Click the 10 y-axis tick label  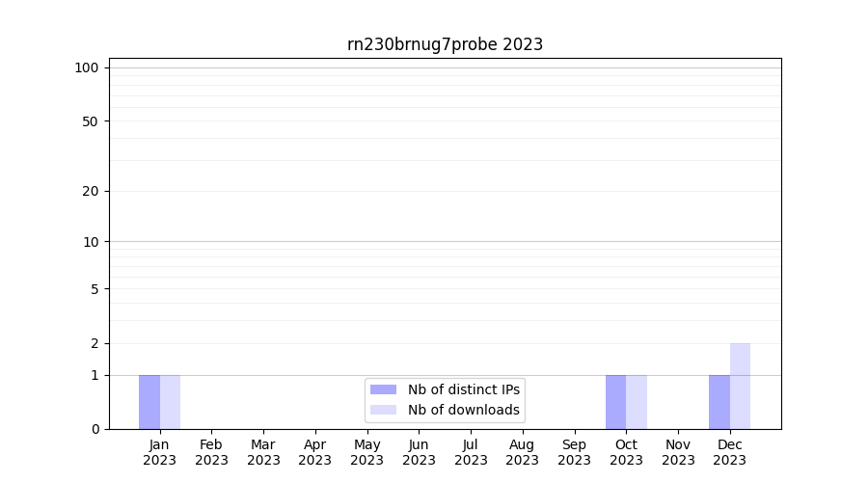click(91, 242)
